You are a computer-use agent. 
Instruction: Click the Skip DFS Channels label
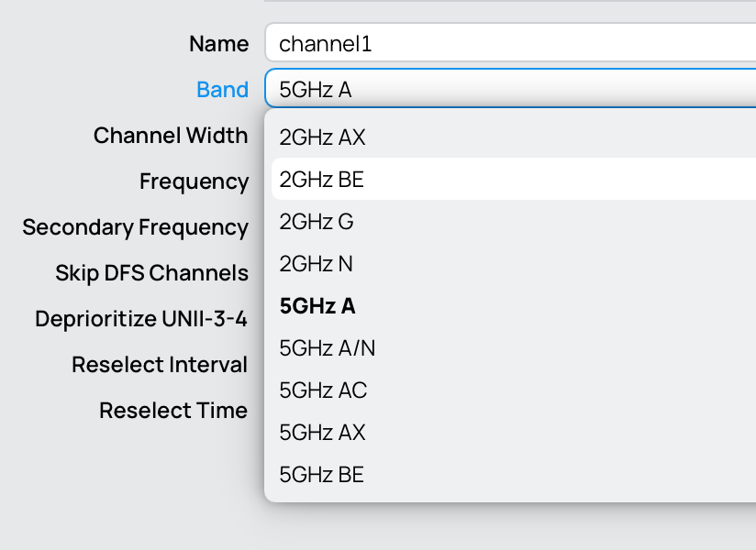(x=151, y=273)
